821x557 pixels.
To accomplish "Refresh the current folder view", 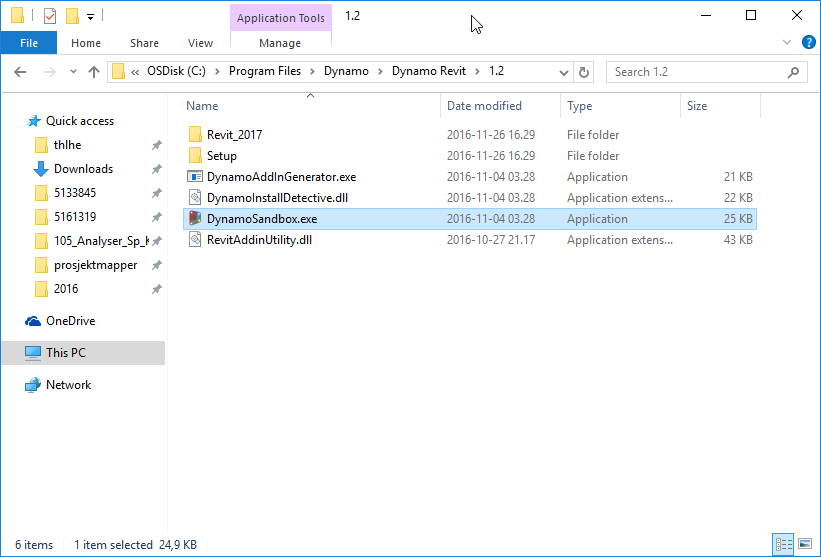I will pos(584,72).
